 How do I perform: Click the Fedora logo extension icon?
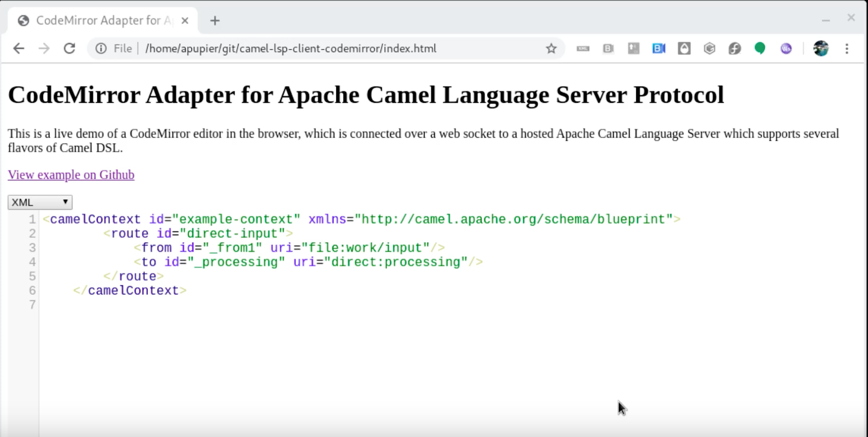tap(734, 48)
